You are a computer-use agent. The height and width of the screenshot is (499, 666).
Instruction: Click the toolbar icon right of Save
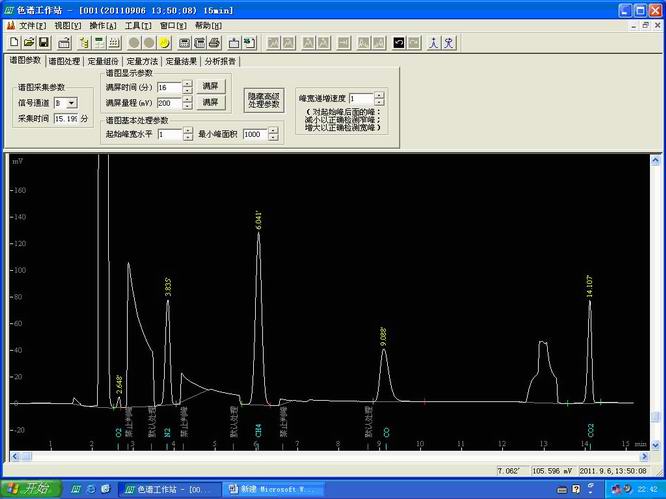65,42
